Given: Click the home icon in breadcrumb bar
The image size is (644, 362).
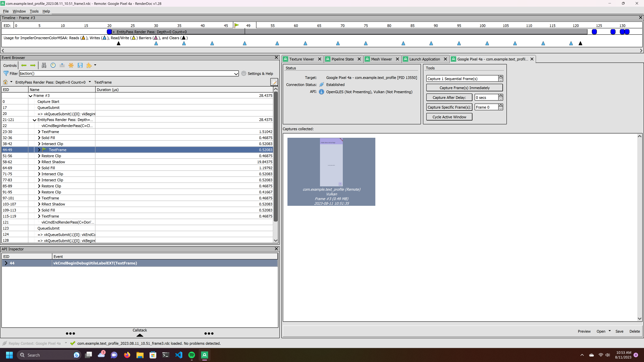Looking at the screenshot, I should 5,82.
